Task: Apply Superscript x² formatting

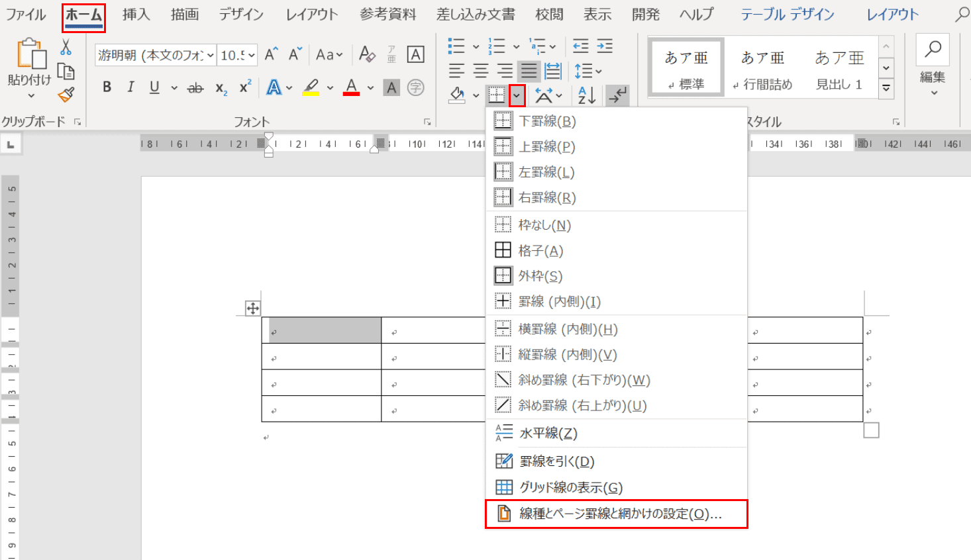Action: [x=245, y=87]
